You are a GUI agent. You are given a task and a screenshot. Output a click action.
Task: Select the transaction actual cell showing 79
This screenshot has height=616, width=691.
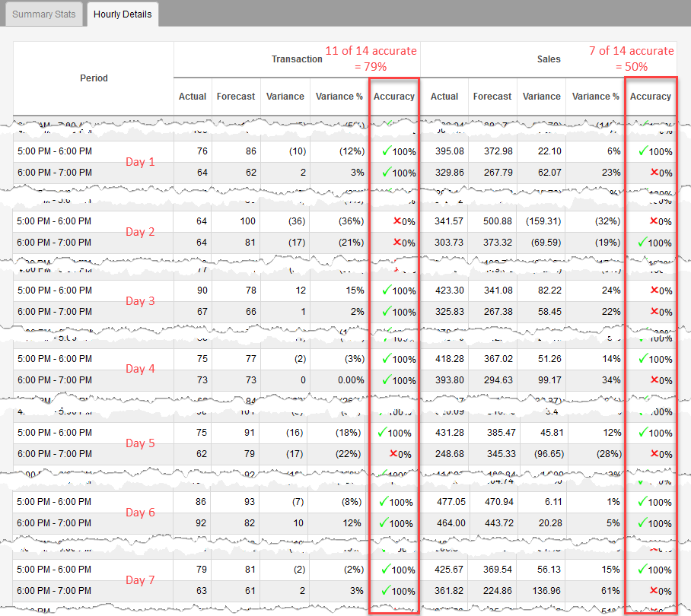[x=202, y=570]
